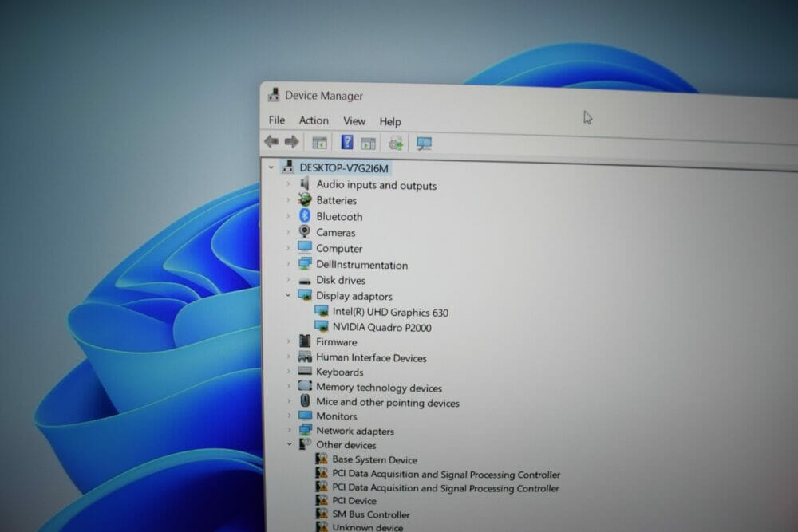Expand the Network adapters arrow
The image size is (798, 532).
[289, 430]
